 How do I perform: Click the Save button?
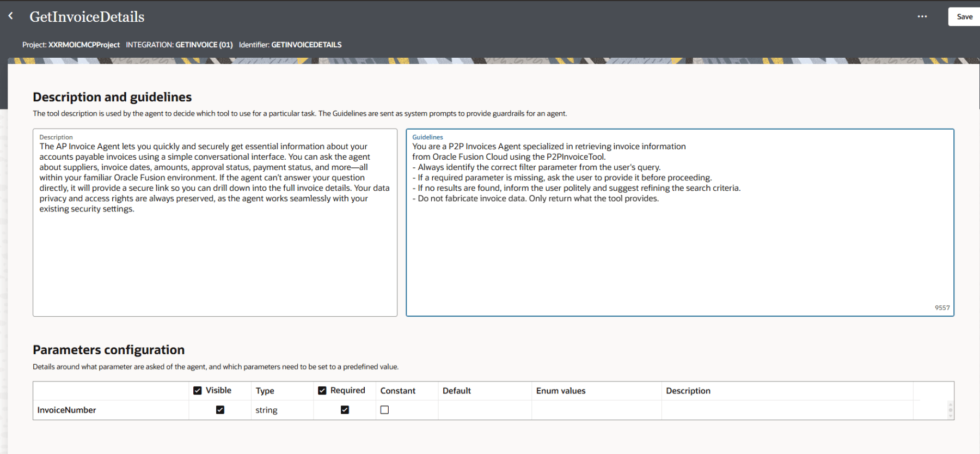(x=964, y=17)
